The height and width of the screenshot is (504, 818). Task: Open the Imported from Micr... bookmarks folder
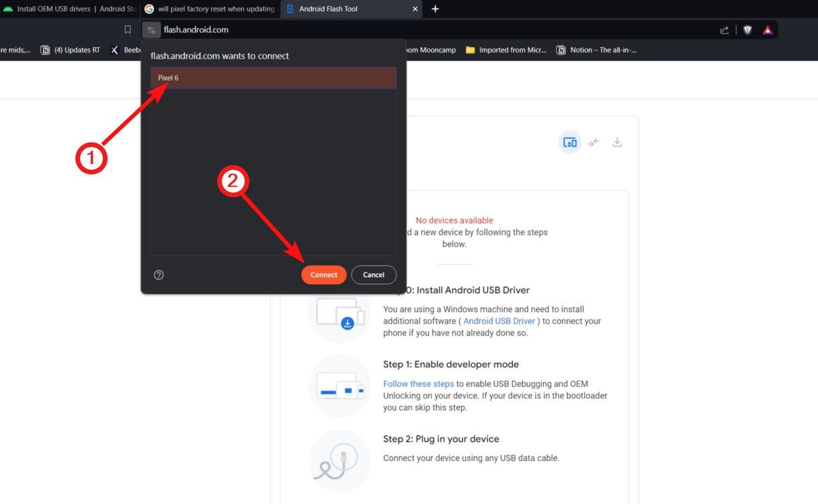pyautogui.click(x=506, y=50)
